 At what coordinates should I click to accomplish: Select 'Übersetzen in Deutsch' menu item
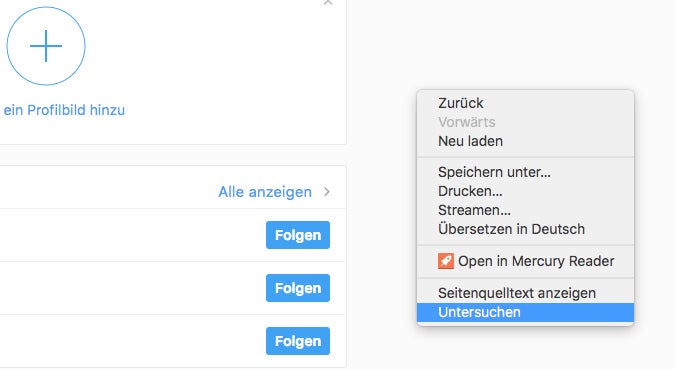click(525, 229)
